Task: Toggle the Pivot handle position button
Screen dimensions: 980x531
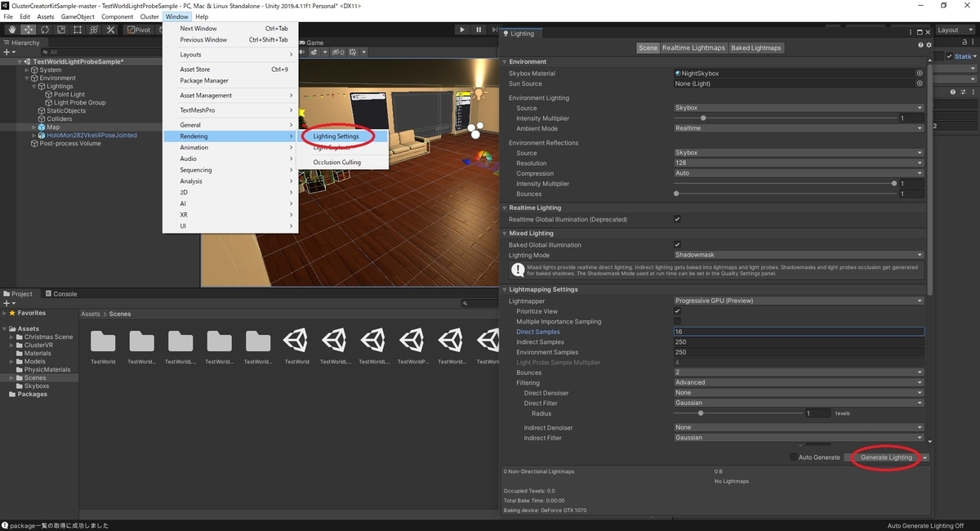Action: click(140, 29)
